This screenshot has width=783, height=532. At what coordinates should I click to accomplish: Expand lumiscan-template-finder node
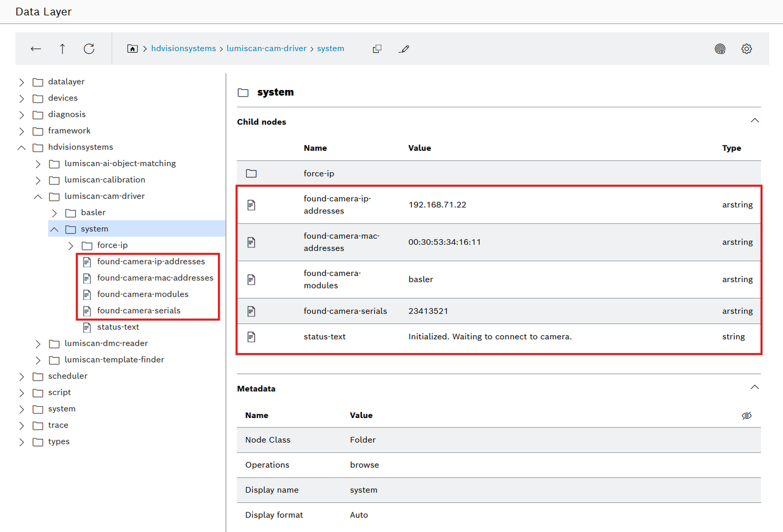click(38, 360)
